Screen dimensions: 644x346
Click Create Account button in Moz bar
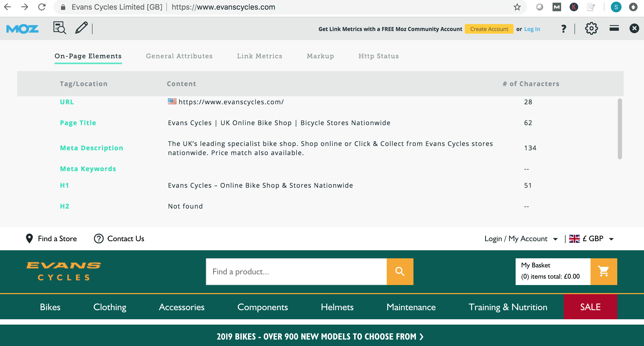coord(489,29)
